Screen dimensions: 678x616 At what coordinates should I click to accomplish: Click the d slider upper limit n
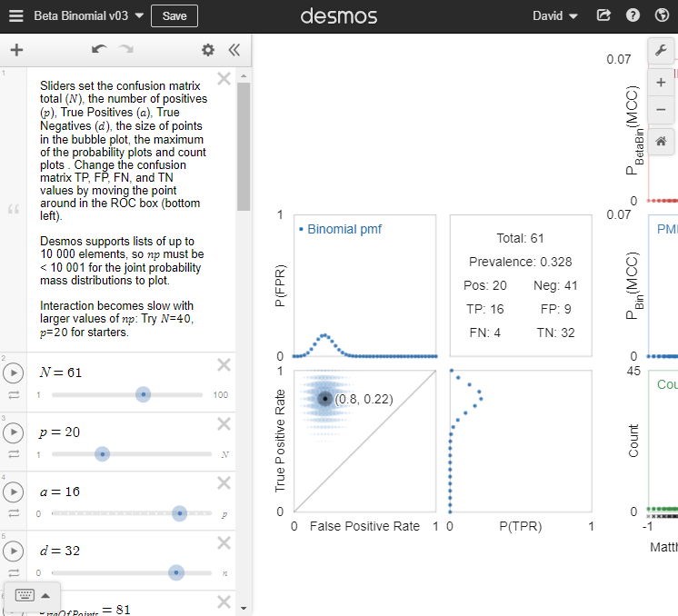click(224, 573)
